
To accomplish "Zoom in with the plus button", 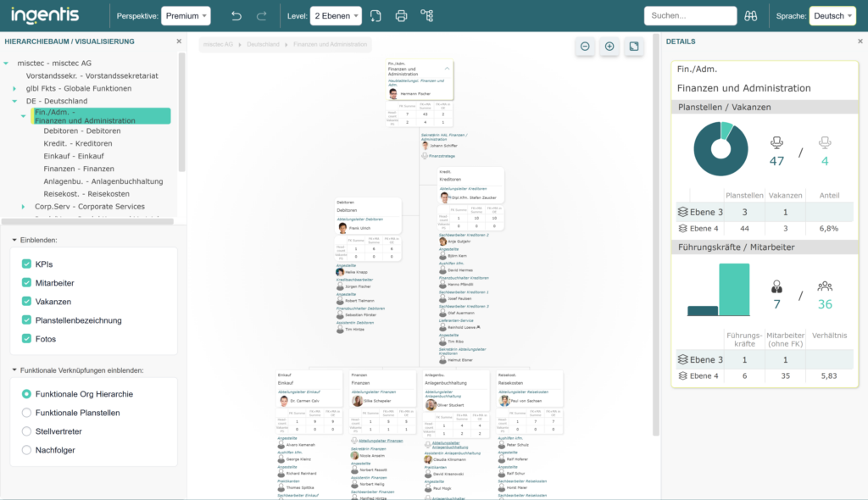I will [609, 47].
